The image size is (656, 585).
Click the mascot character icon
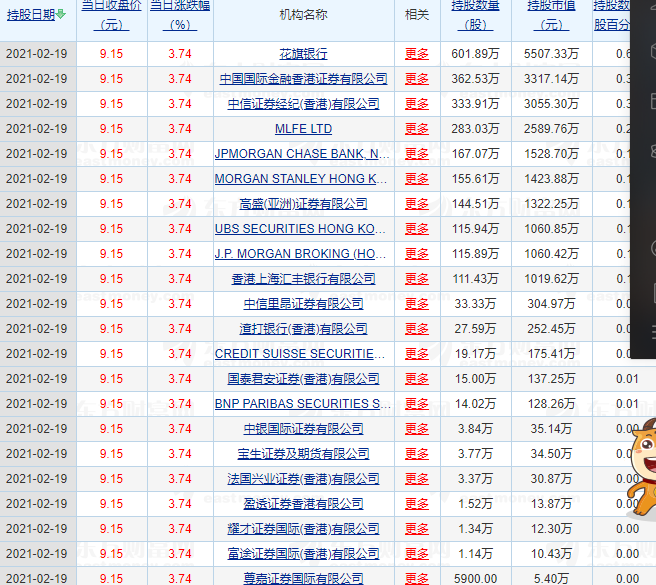point(642,467)
